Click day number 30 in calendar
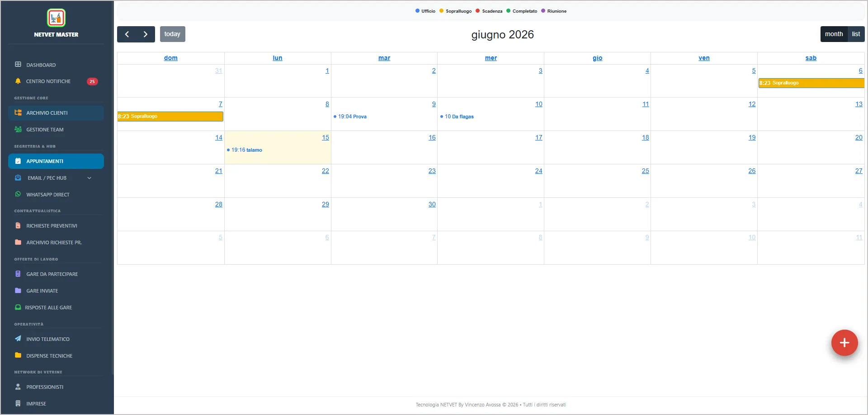This screenshot has width=868, height=415. tap(432, 205)
